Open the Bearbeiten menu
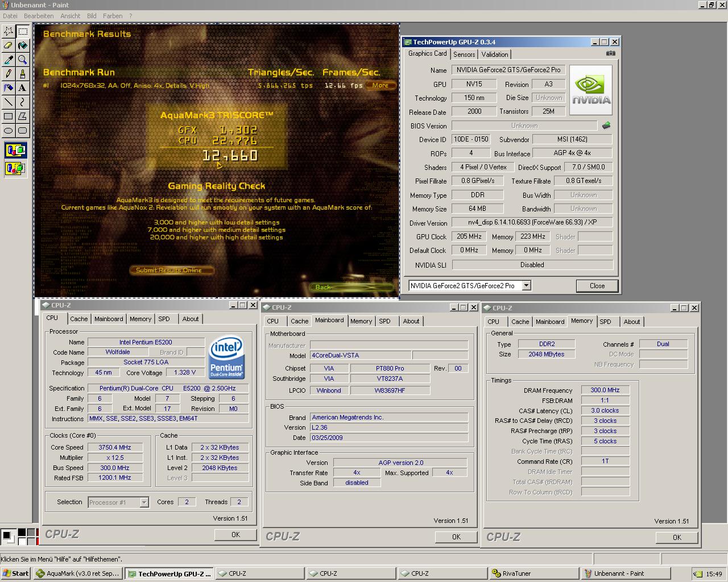 pos(39,16)
